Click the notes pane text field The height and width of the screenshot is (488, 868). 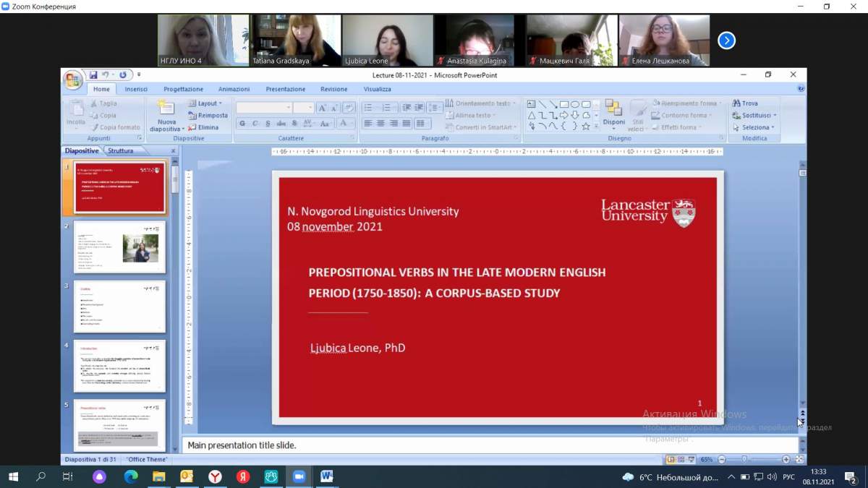tap(489, 445)
